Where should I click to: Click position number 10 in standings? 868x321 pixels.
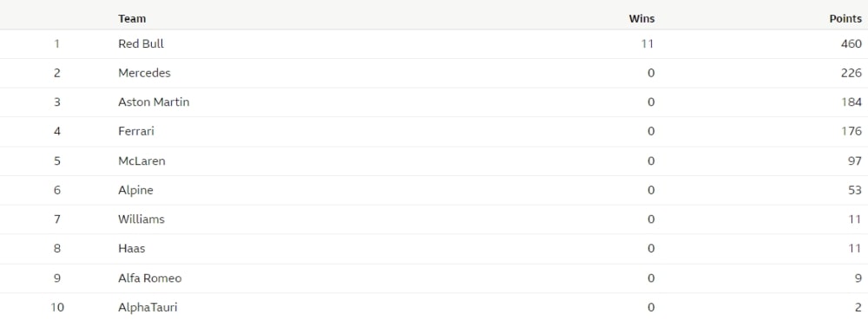(x=57, y=307)
